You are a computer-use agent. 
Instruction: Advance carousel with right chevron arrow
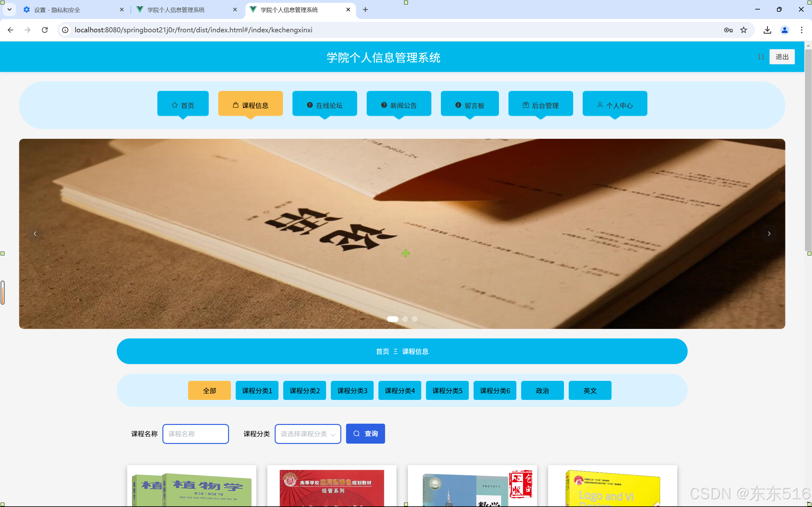(x=769, y=234)
